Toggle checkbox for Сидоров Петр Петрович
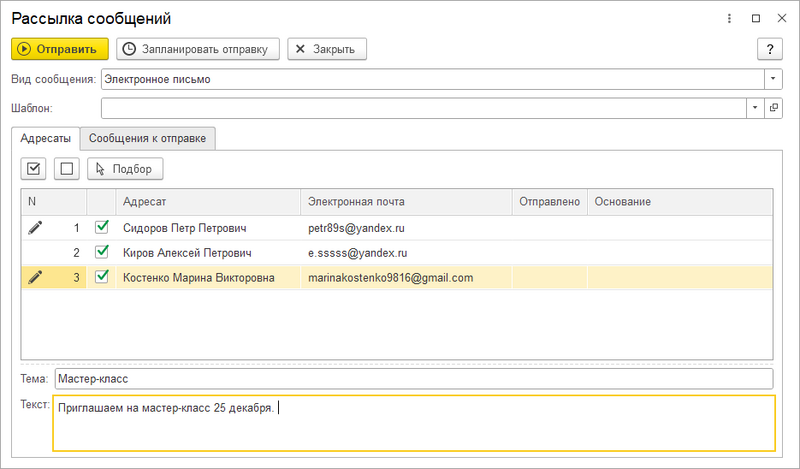The height and width of the screenshot is (469, 800). click(102, 227)
